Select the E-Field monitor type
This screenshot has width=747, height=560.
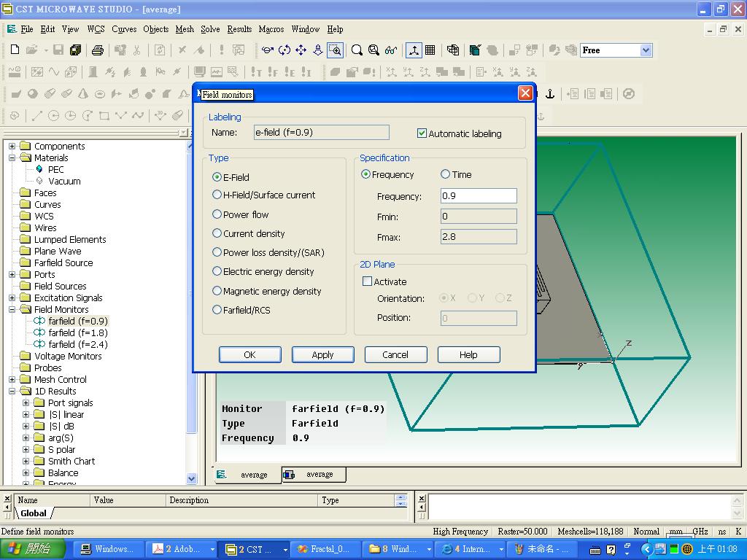(x=217, y=177)
